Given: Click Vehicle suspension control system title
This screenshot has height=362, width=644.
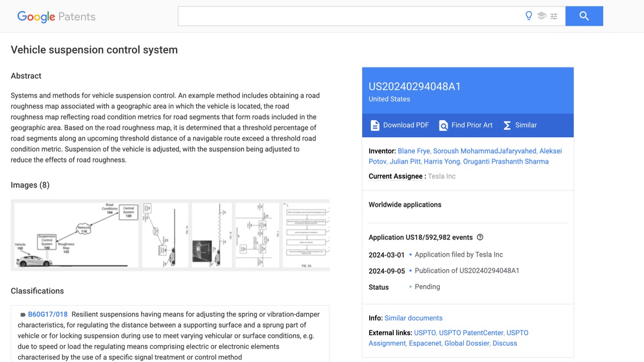Looking at the screenshot, I should pyautogui.click(x=94, y=50).
